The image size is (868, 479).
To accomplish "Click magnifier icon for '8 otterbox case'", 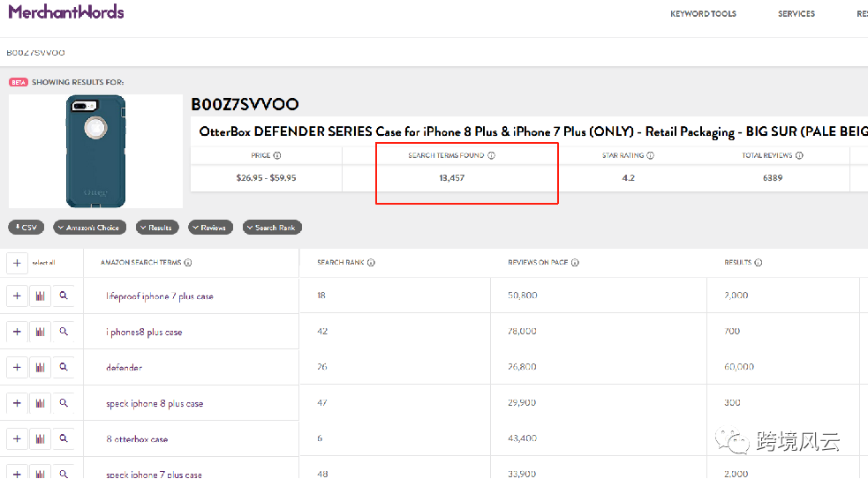I will coord(64,438).
